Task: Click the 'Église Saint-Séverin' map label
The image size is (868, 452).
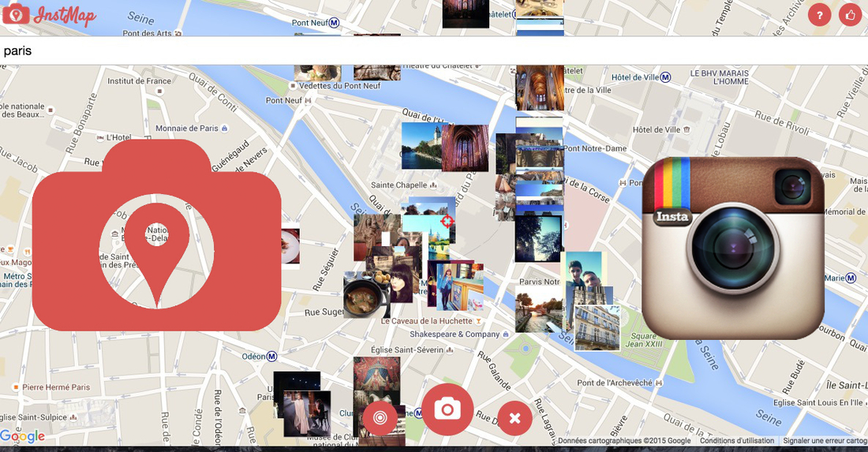Action: click(407, 349)
